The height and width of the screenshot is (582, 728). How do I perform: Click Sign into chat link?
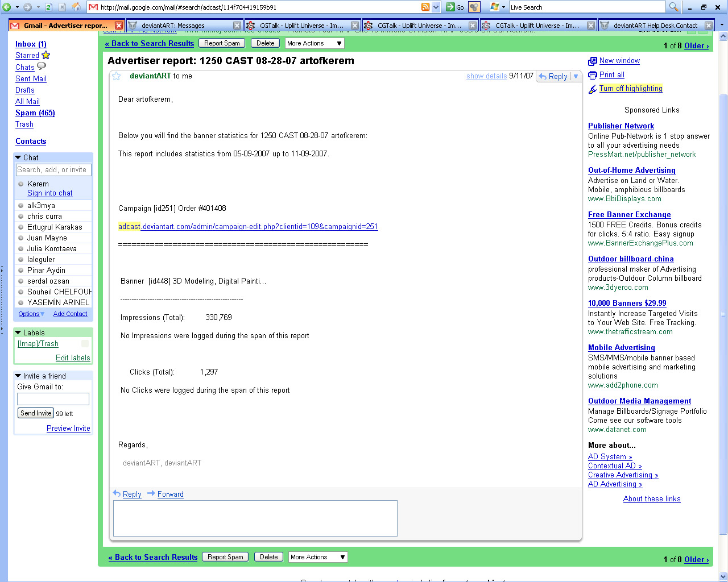pyautogui.click(x=50, y=193)
